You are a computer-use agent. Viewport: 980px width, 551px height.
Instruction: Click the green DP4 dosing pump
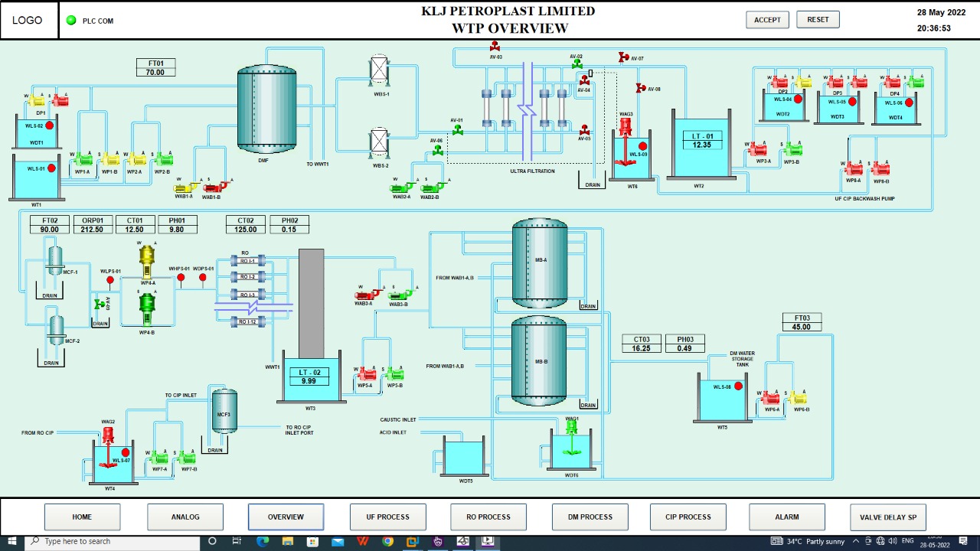(x=915, y=82)
